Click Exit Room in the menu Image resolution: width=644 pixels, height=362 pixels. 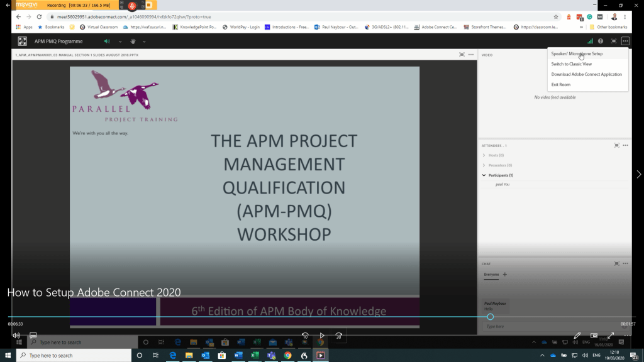[560, 84]
